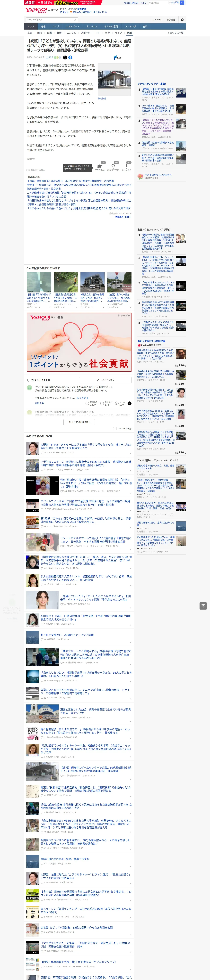The width and height of the screenshot is (210, 980).
Task: Click トピックス一覧 link
Action: 175,33
